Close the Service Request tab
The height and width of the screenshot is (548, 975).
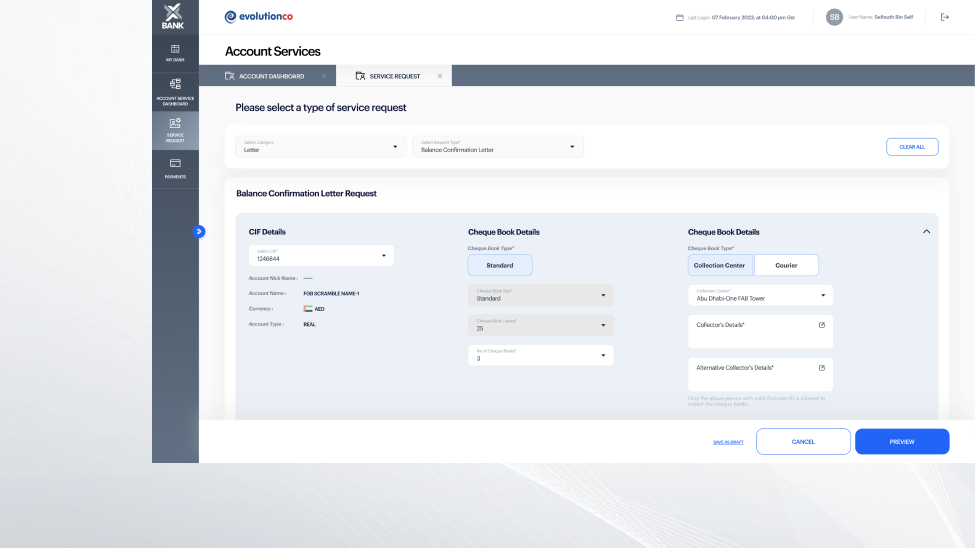440,76
